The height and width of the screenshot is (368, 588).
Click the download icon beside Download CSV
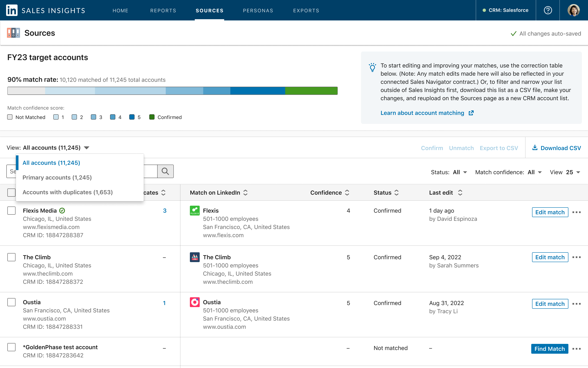(x=535, y=148)
